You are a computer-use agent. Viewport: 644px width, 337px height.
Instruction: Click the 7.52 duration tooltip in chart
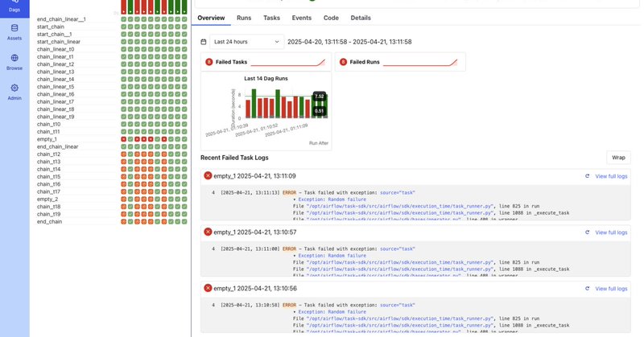pyautogui.click(x=319, y=97)
